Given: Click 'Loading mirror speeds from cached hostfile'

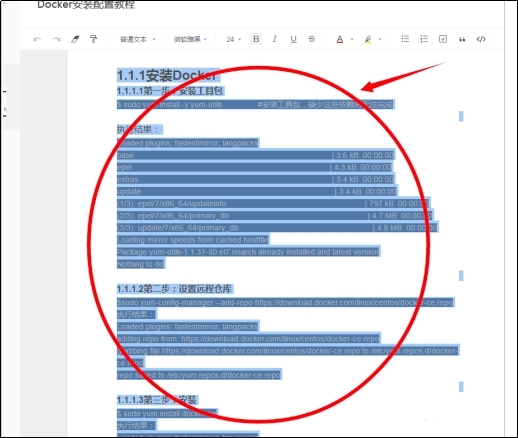Looking at the screenshot, I should coord(193,240).
